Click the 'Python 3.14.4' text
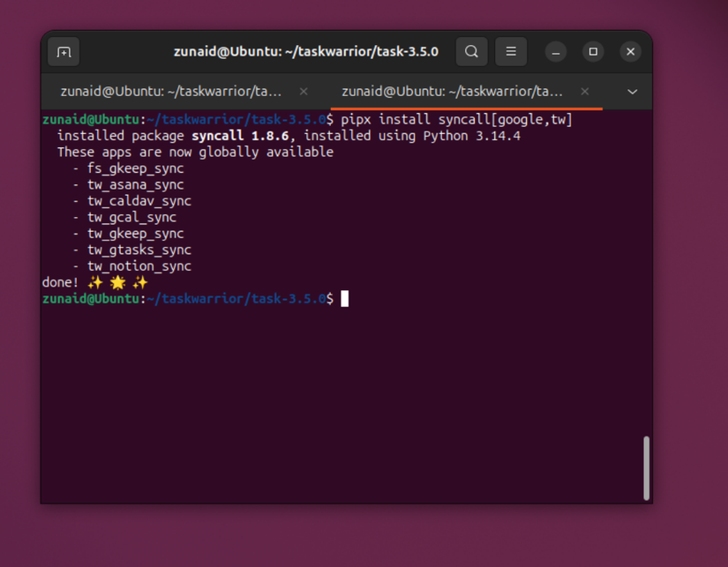 (472, 136)
